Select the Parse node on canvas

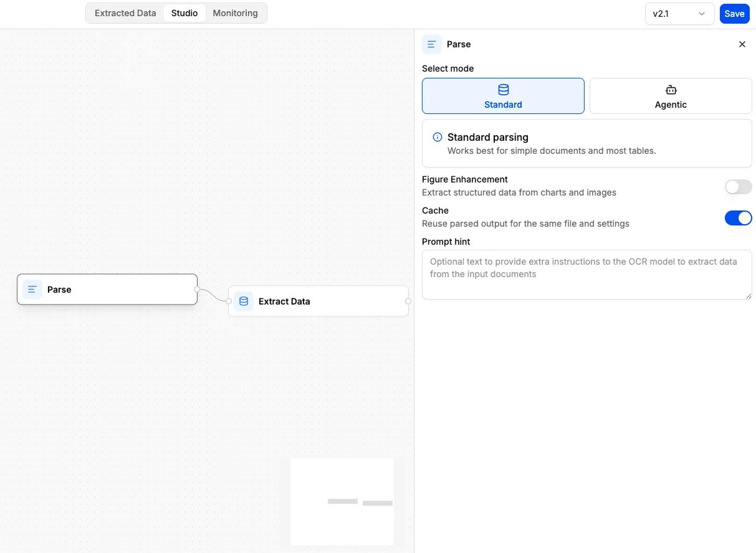point(107,290)
